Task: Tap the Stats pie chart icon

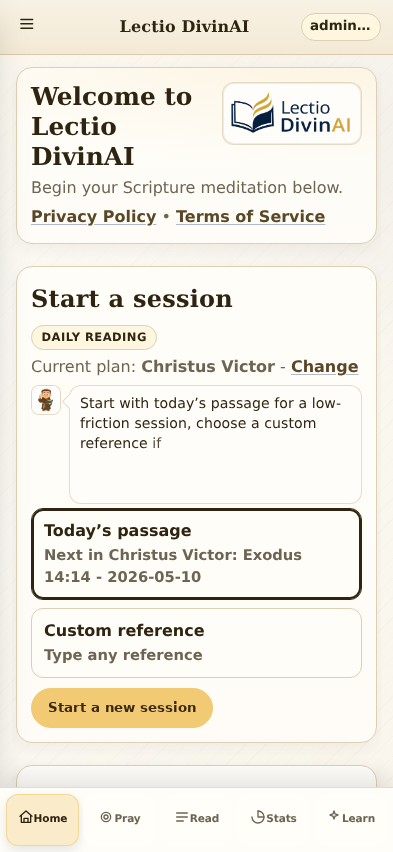Action: pyautogui.click(x=258, y=817)
